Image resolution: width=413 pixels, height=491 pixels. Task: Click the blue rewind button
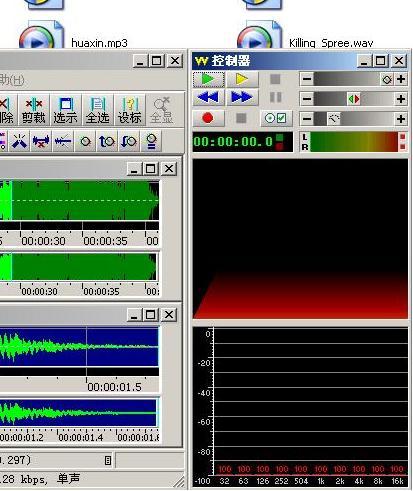(x=208, y=97)
